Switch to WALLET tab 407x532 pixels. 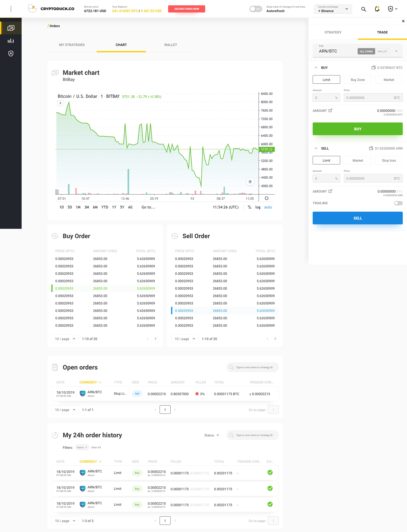pos(171,45)
